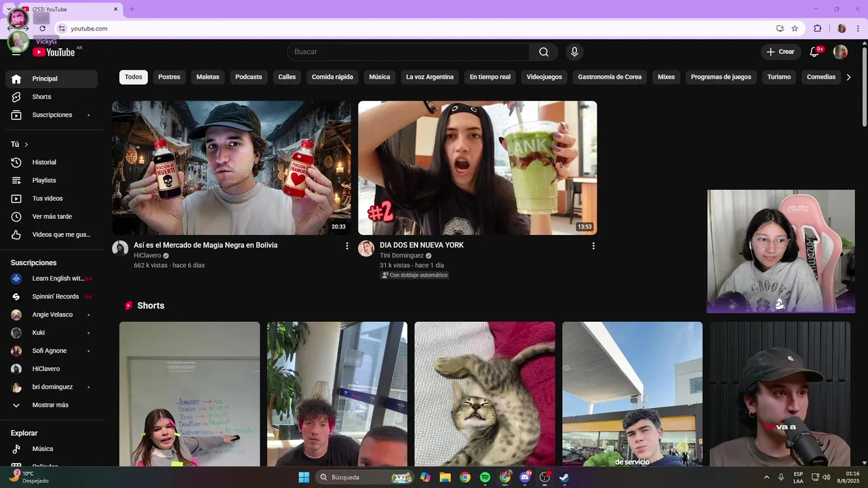The image size is (868, 488).
Task: Open HiClavero channel avatar under first video
Action: coord(120,248)
